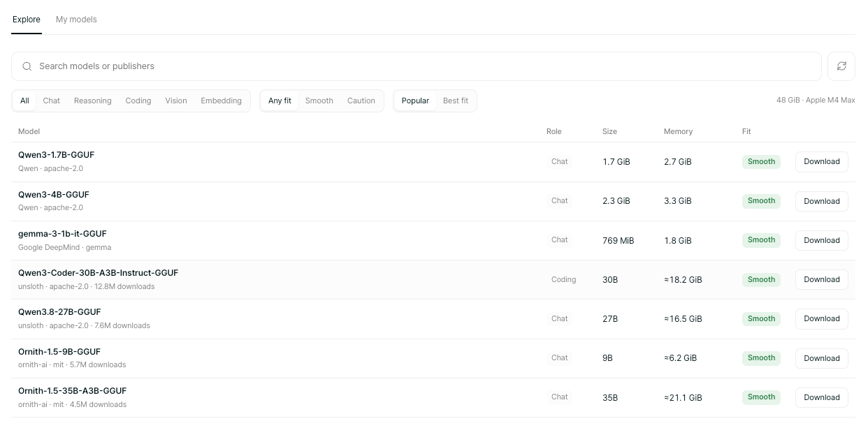Sort models by Best fit
868x421 pixels.
point(456,101)
